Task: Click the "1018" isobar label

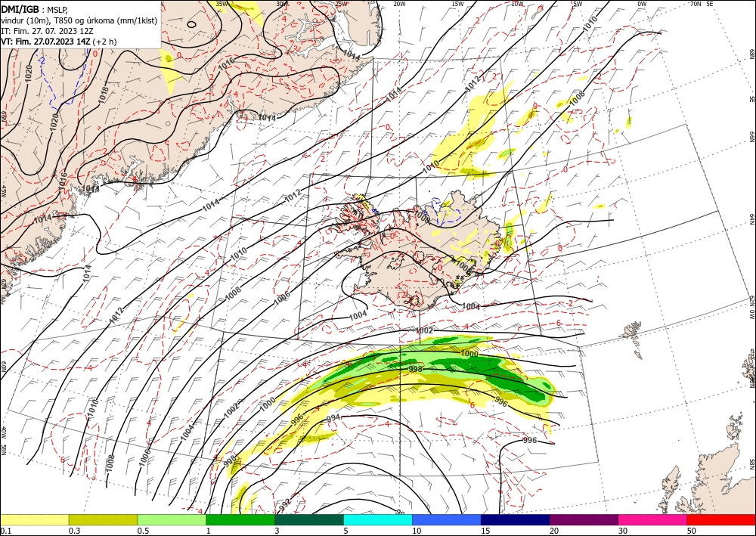Action: tap(104, 96)
